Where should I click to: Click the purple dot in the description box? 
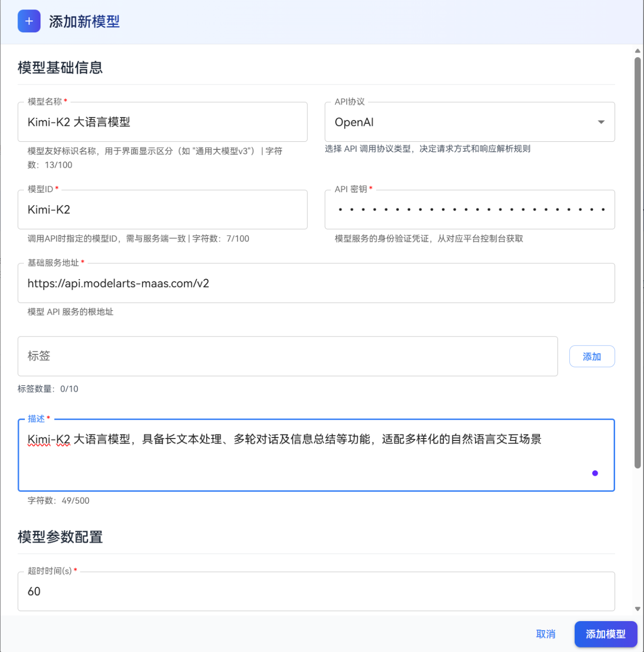click(x=595, y=473)
